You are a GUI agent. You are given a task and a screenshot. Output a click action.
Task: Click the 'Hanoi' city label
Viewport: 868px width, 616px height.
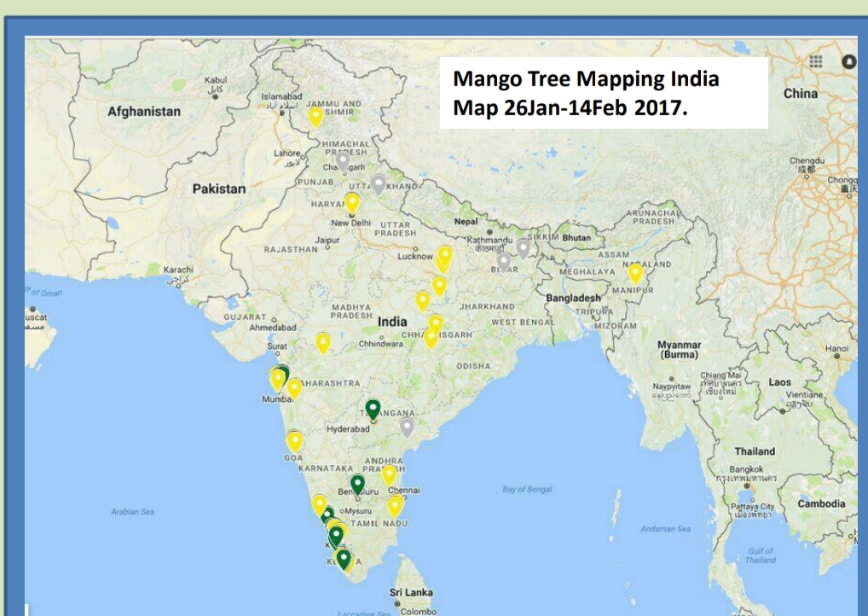[x=836, y=348]
